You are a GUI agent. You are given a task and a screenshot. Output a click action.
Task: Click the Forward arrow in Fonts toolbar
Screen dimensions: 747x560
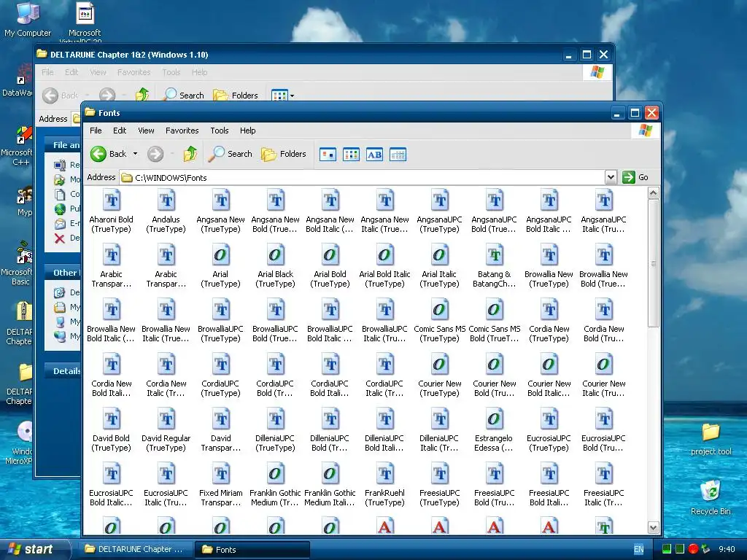point(155,154)
